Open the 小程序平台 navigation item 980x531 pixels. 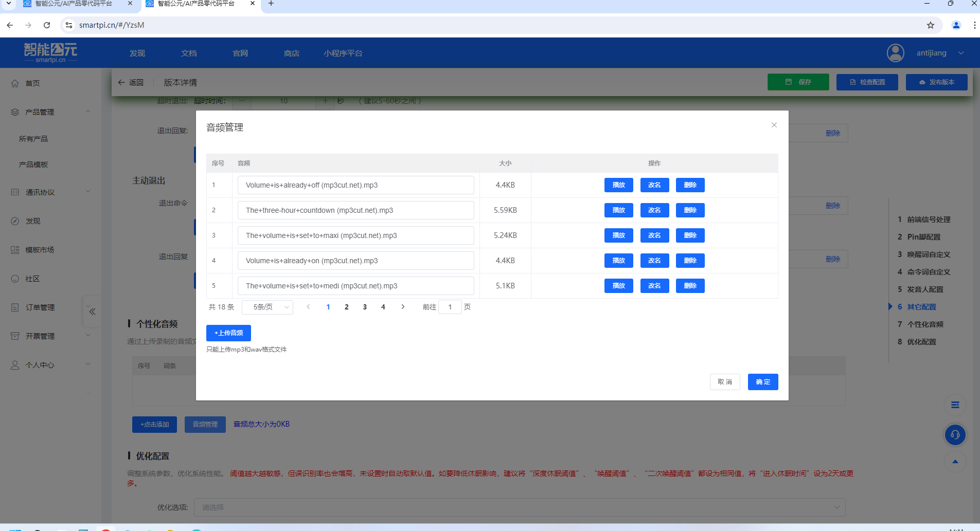(x=343, y=53)
